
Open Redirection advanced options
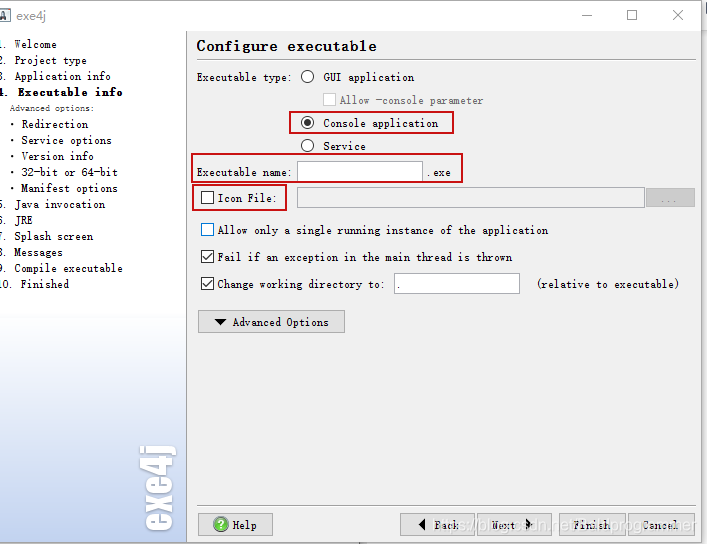tap(55, 124)
